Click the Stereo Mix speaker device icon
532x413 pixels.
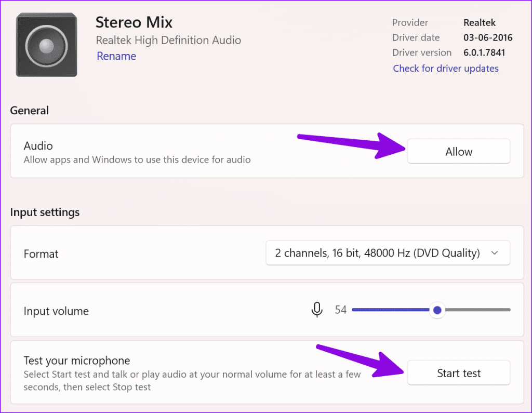tap(46, 46)
